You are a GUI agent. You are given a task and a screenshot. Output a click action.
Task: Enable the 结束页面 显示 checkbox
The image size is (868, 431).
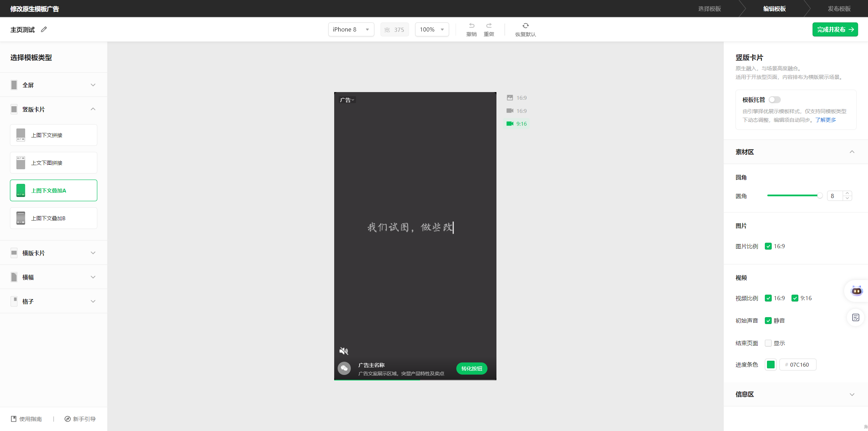click(768, 343)
